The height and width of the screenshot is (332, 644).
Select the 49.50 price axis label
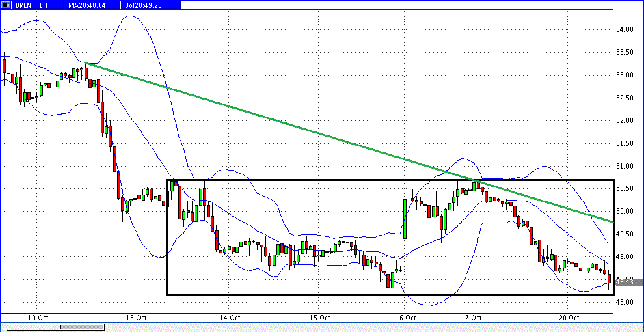[624, 234]
